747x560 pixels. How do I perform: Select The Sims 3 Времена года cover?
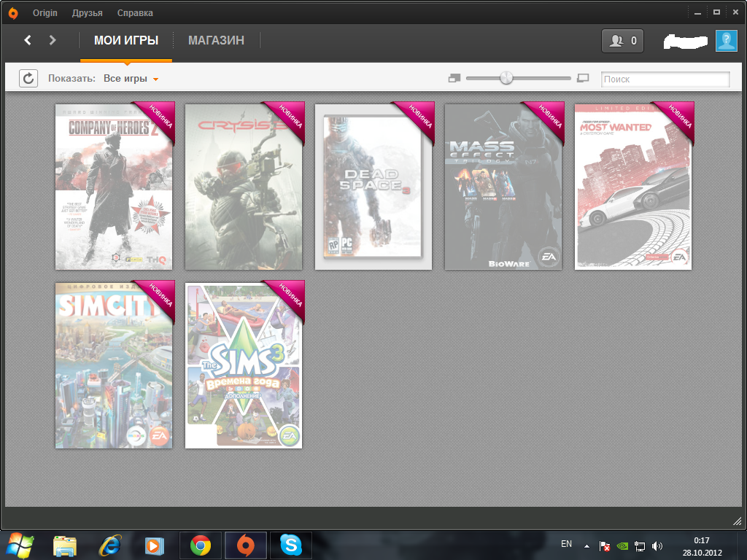[x=244, y=365]
